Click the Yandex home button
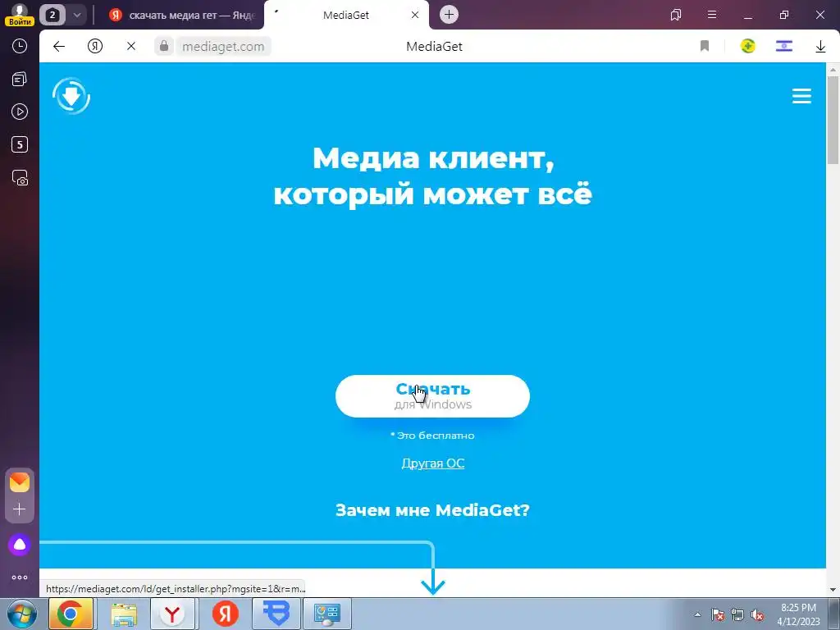 pos(95,47)
